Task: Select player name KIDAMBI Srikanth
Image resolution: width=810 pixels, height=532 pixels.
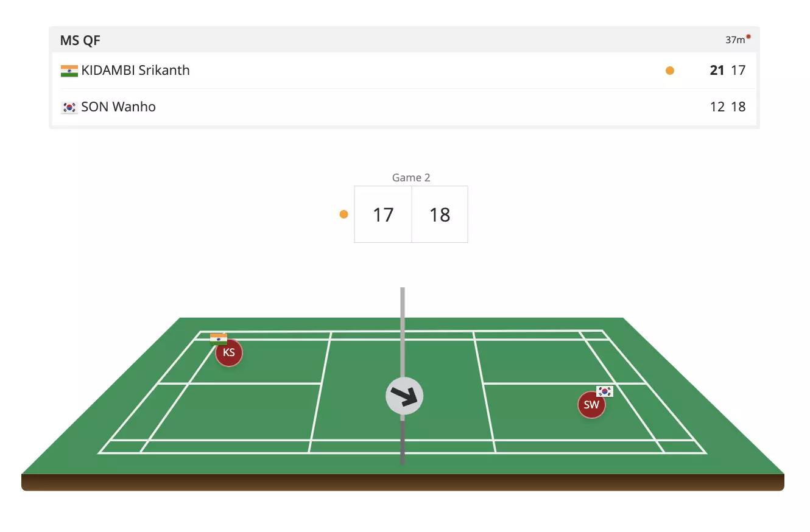Action: [135, 71]
